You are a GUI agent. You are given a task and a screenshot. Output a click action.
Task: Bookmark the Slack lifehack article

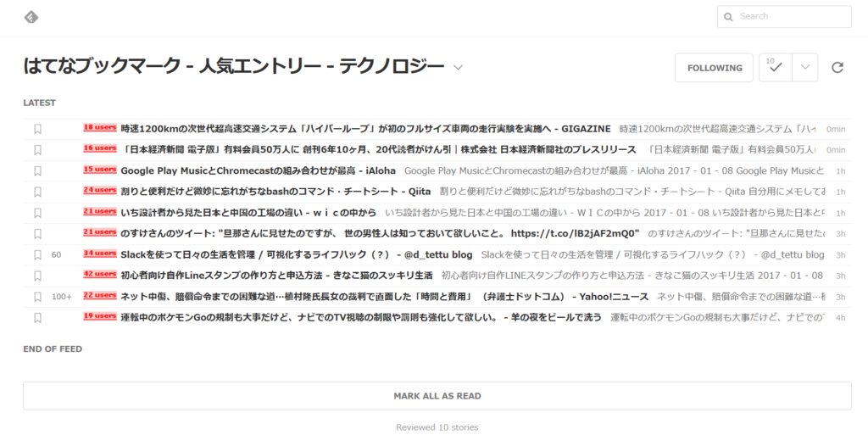pyautogui.click(x=37, y=255)
